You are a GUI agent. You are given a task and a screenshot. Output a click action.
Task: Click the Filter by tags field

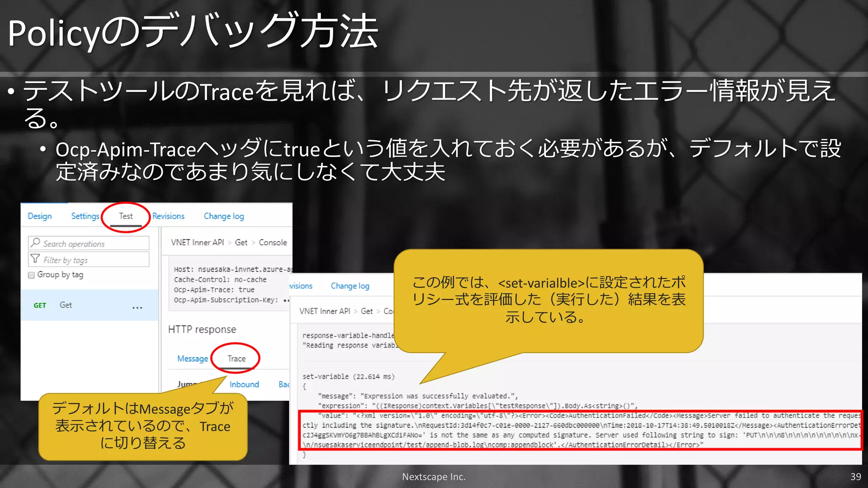pyautogui.click(x=89, y=259)
